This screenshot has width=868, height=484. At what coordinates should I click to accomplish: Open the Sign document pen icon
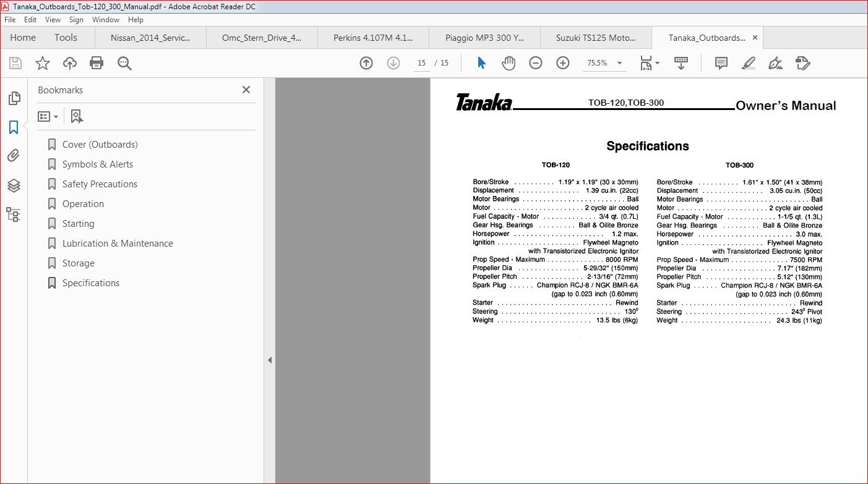(x=775, y=63)
